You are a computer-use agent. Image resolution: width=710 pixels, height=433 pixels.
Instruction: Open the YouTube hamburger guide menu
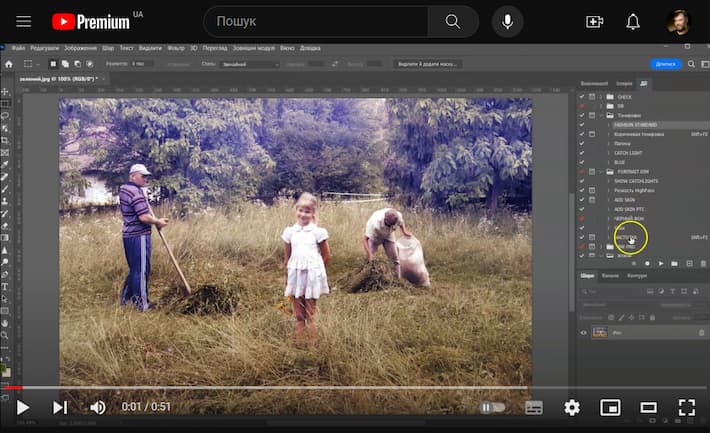click(24, 21)
